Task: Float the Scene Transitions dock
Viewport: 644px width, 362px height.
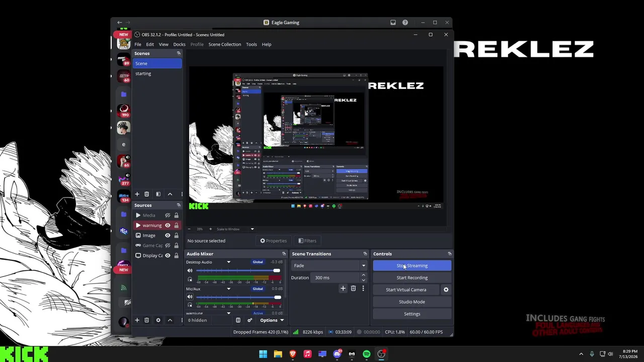Action: (x=365, y=254)
